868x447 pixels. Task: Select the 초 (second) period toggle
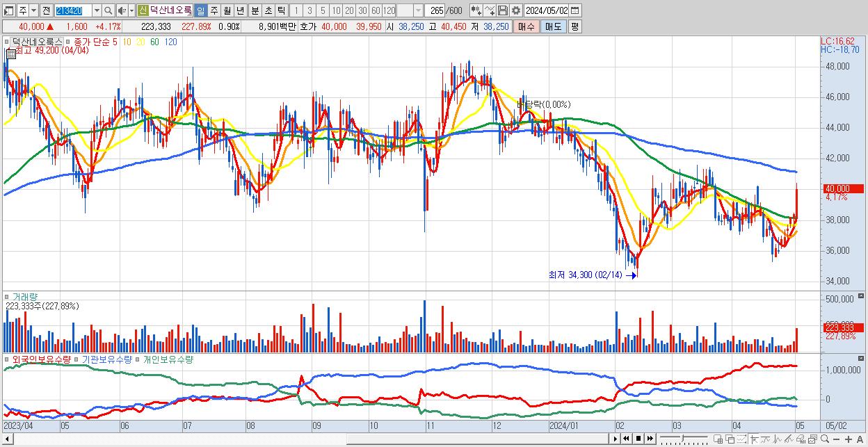[268, 10]
